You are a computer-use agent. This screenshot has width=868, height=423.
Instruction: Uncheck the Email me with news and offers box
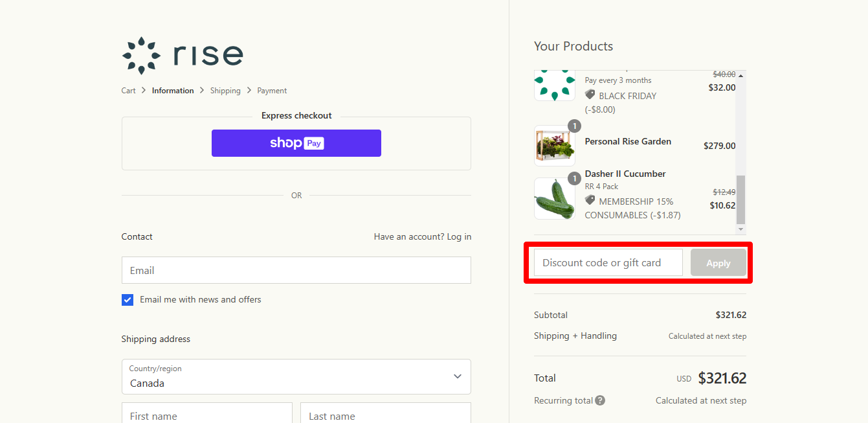127,299
